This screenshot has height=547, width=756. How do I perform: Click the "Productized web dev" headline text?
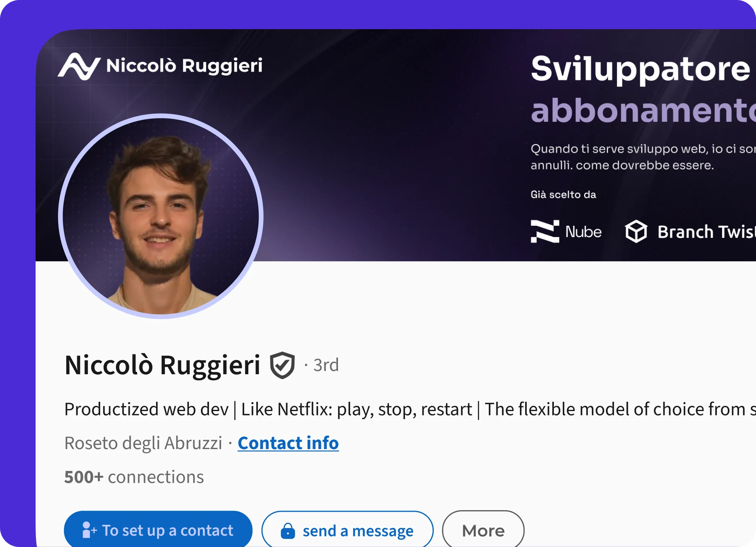pos(146,409)
